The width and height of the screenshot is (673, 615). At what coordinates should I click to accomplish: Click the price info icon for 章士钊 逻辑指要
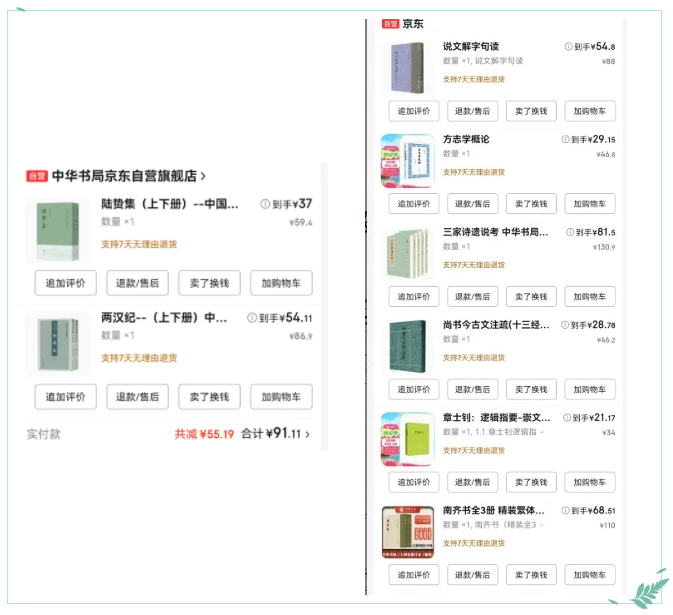tap(567, 418)
